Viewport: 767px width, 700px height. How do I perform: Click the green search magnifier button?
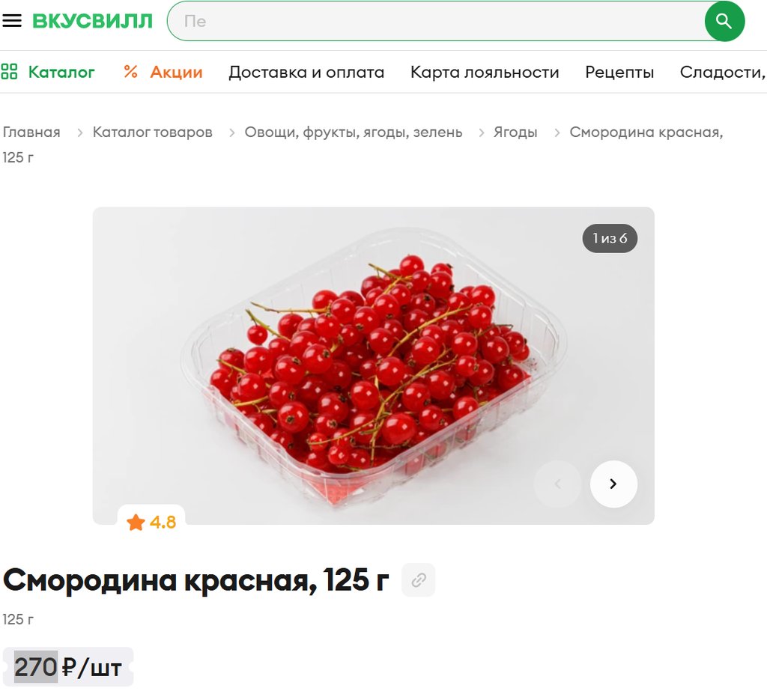tap(724, 21)
